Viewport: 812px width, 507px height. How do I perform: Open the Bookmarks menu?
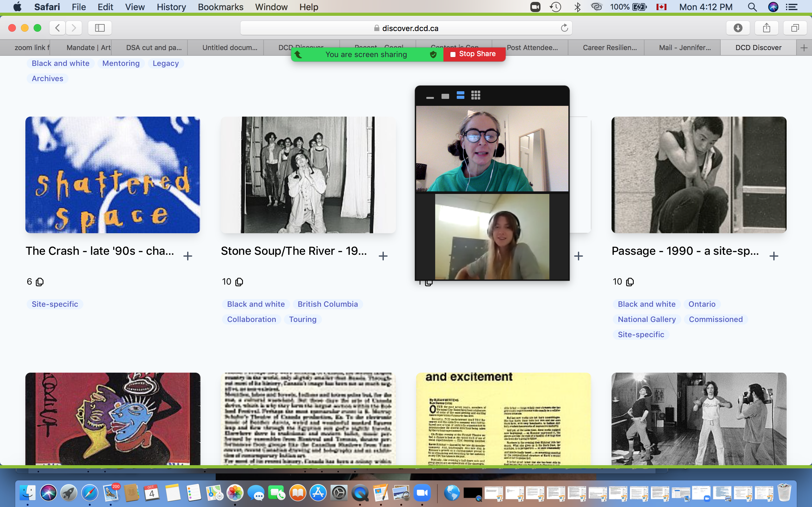click(220, 7)
